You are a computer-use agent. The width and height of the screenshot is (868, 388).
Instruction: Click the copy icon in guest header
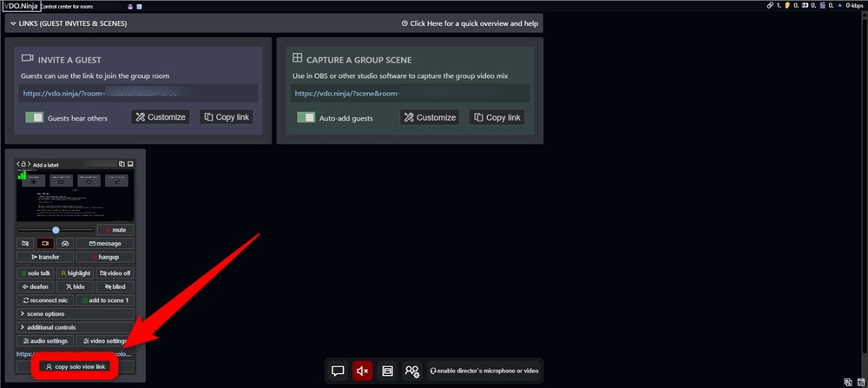(122, 164)
